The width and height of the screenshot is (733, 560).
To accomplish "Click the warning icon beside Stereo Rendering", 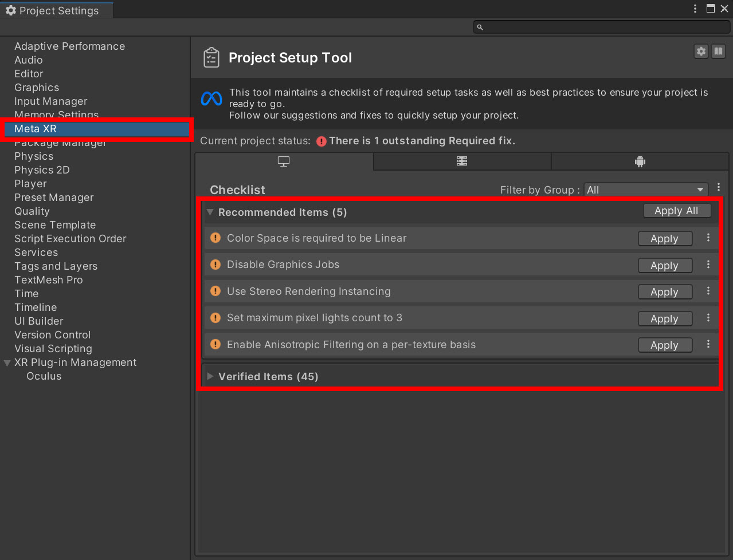I will pyautogui.click(x=215, y=291).
